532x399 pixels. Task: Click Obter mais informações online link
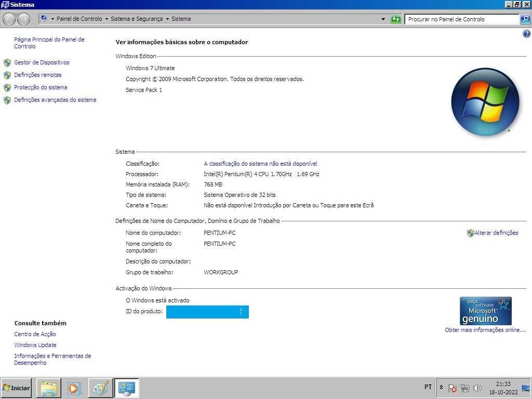[x=485, y=330]
